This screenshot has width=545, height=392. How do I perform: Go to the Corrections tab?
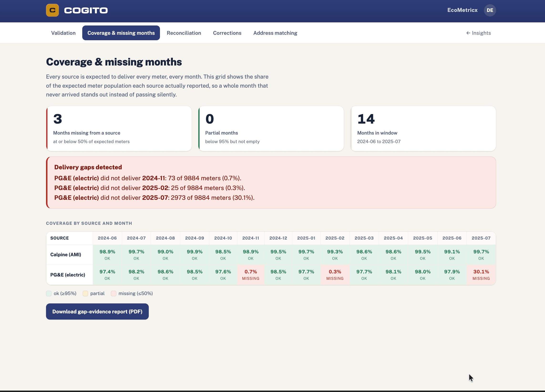pos(227,33)
